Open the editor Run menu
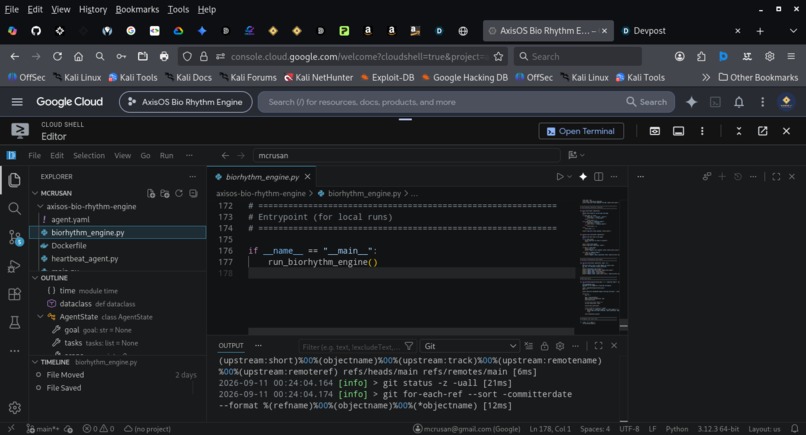The width and height of the screenshot is (806, 435). click(166, 155)
